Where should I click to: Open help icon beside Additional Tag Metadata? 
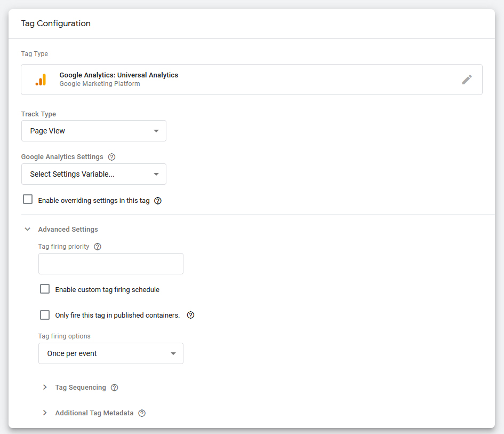pyautogui.click(x=142, y=413)
